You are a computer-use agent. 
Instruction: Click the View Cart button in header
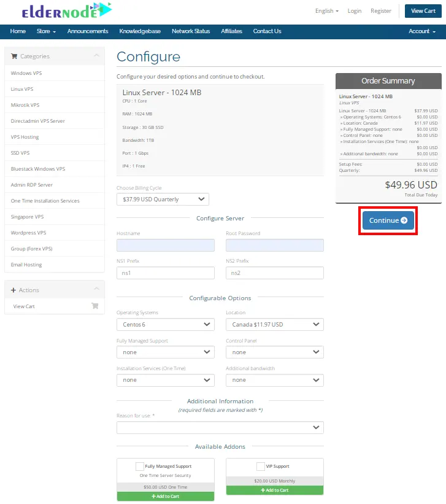point(423,11)
